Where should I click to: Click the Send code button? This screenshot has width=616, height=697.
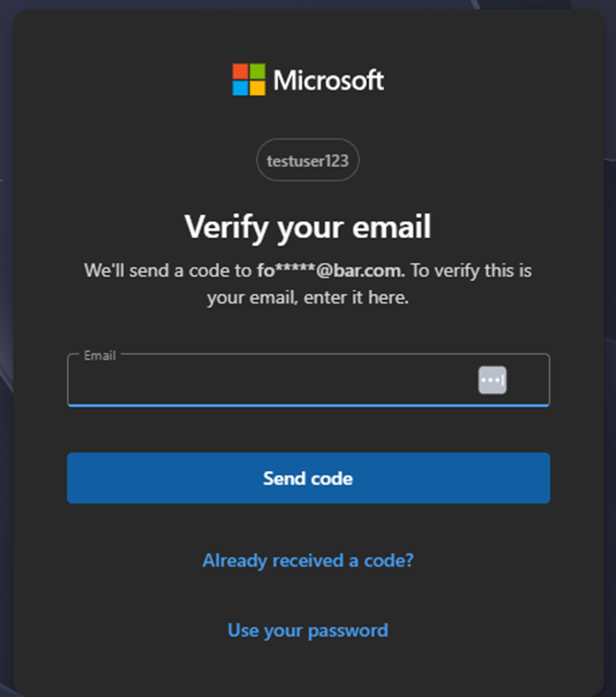[x=308, y=478]
